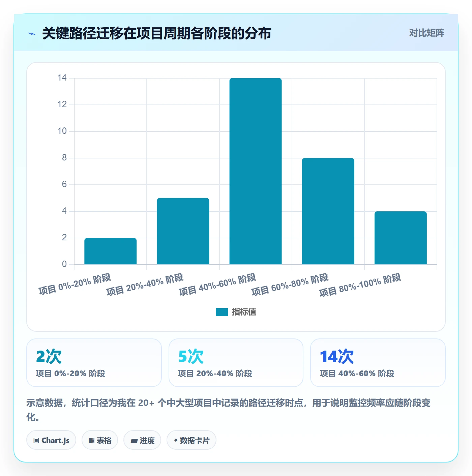Open the 2次 data card
The image size is (472, 476).
pos(94,363)
